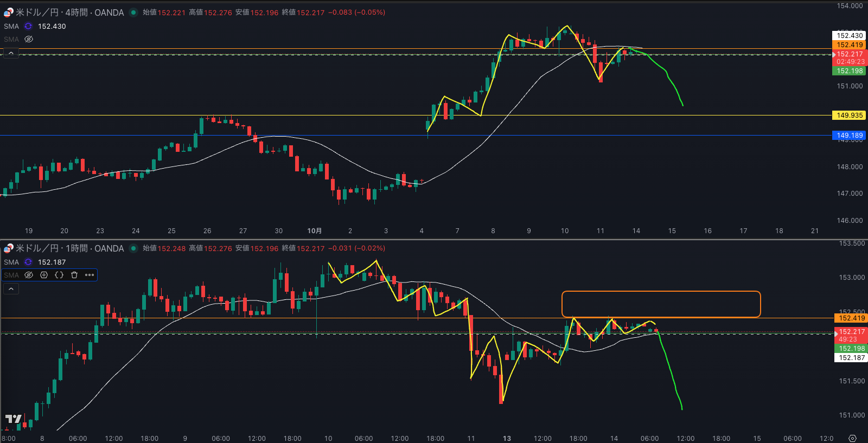Open more options for the lower SMA

90,275
